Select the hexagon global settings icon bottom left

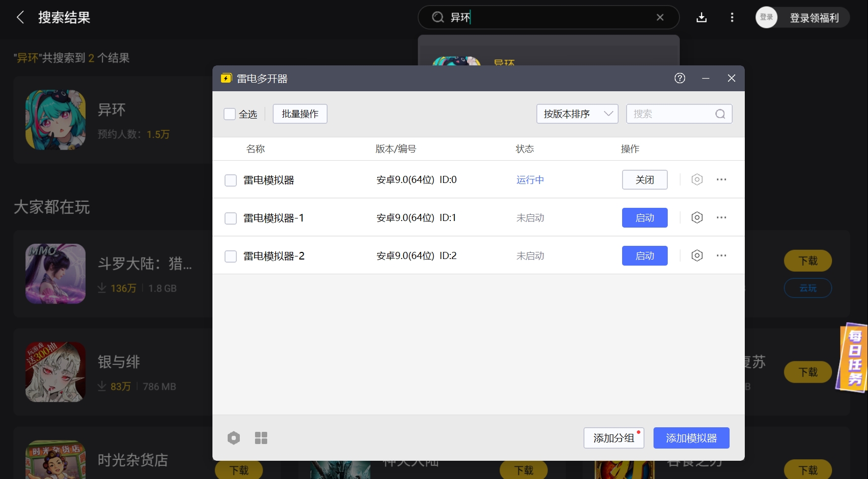[x=234, y=437]
